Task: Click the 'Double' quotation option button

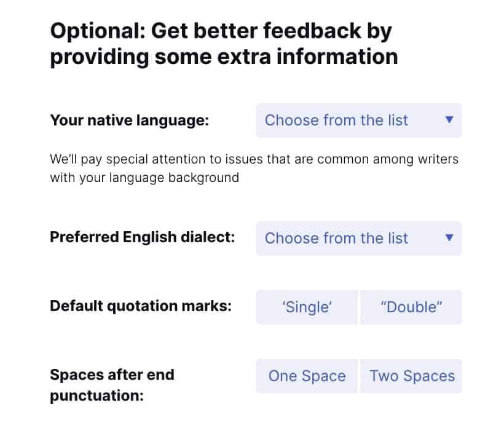Action: point(411,307)
